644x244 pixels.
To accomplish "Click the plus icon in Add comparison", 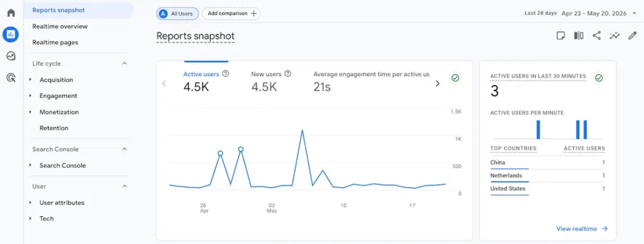I will (x=254, y=14).
